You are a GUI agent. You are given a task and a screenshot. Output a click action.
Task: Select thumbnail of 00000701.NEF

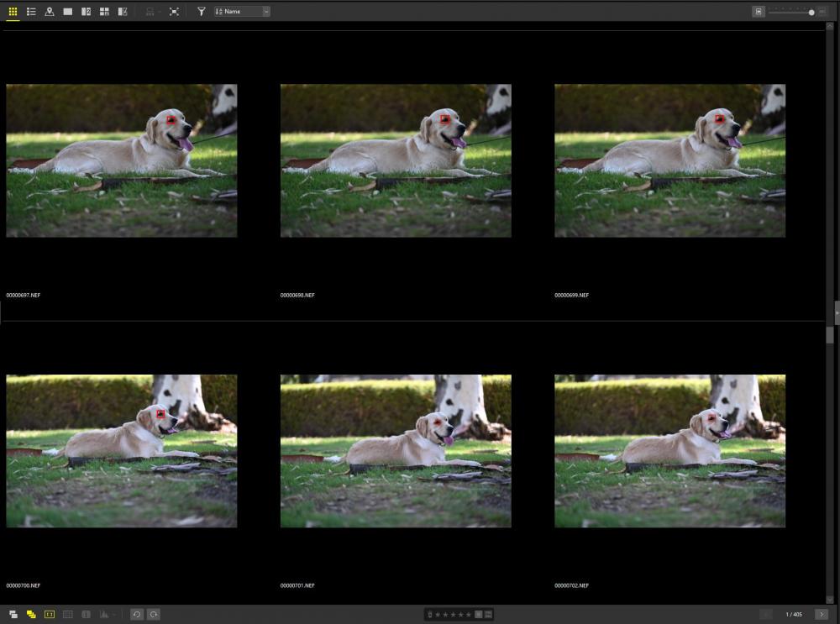tap(396, 450)
